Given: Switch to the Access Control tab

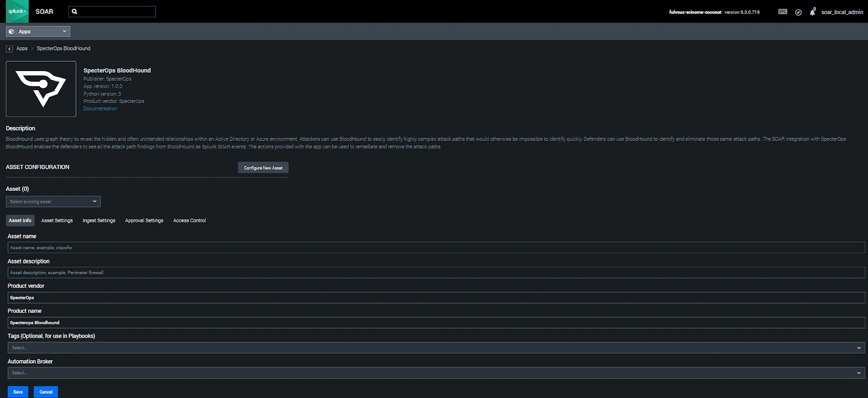Looking at the screenshot, I should click(189, 221).
